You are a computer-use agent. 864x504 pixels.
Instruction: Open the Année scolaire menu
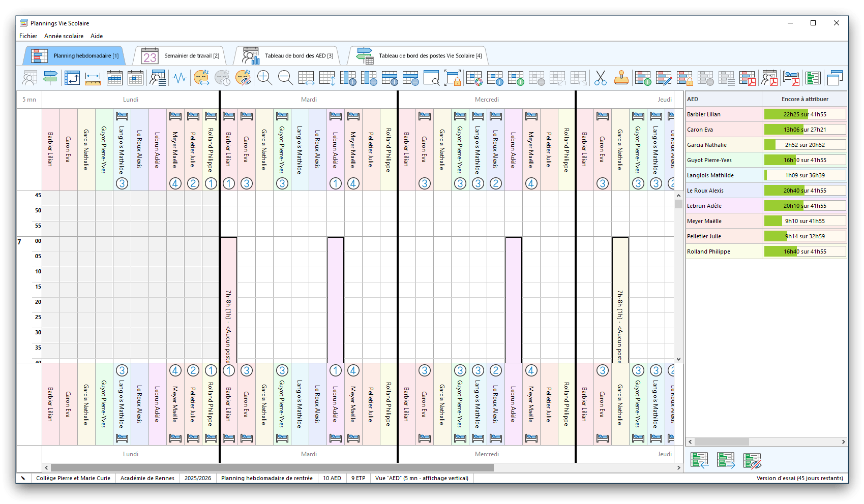click(64, 36)
